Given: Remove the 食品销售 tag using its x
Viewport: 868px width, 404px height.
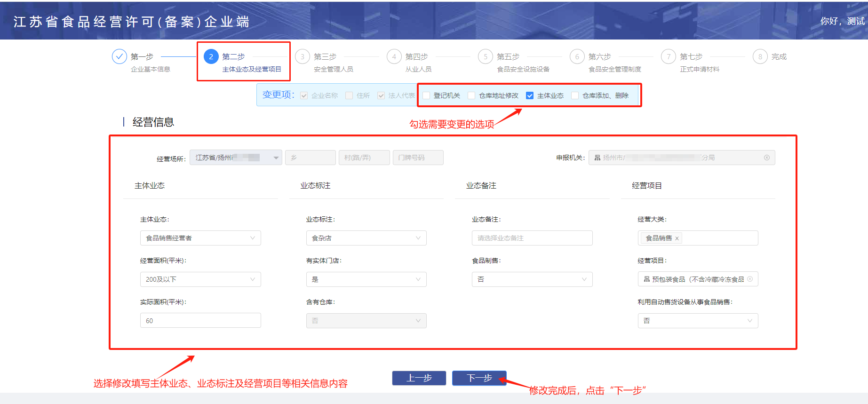Looking at the screenshot, I should [x=677, y=238].
